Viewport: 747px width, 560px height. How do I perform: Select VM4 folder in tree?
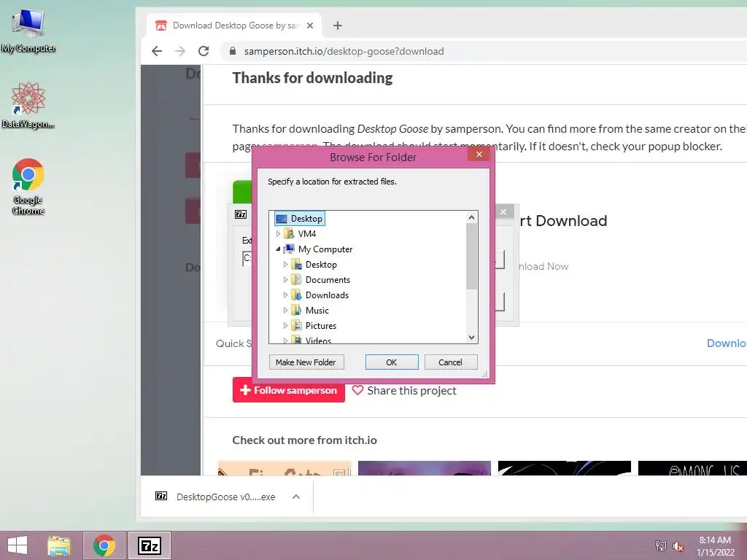[307, 234]
